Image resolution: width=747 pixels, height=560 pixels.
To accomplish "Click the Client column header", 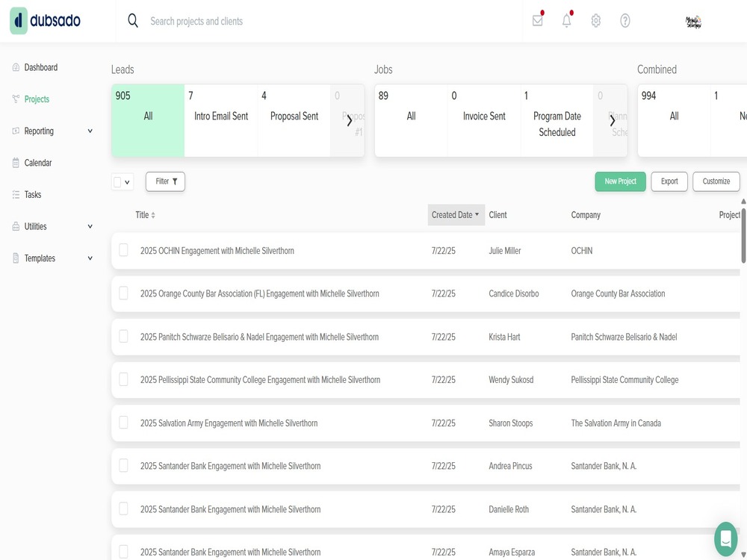I will [498, 215].
